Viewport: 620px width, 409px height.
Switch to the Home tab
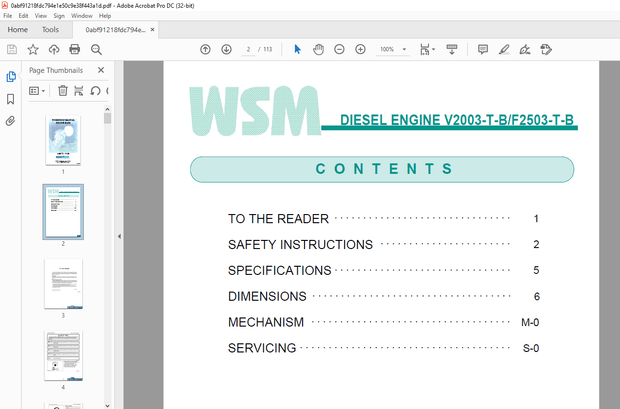17,30
